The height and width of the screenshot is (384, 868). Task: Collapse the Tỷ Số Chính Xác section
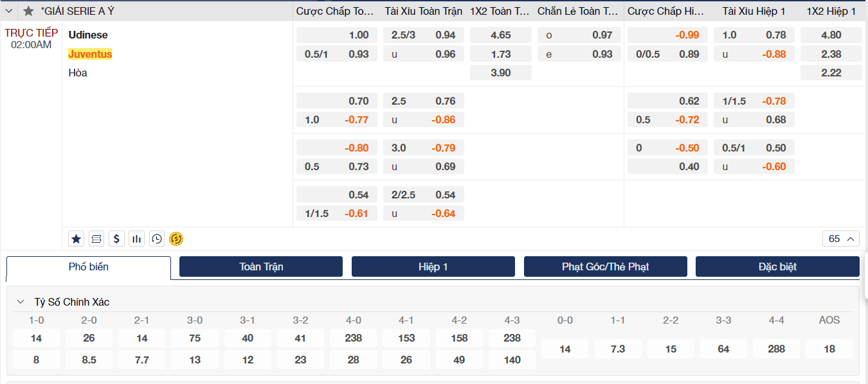21,302
